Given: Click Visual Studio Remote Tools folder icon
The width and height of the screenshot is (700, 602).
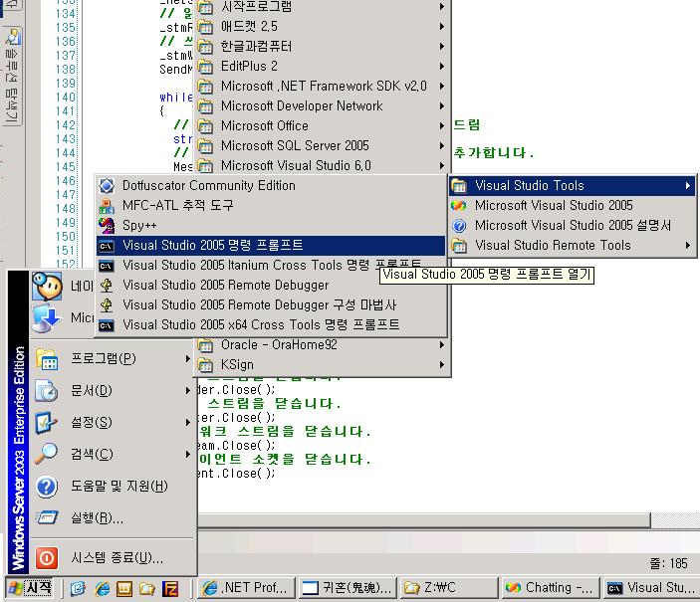Looking at the screenshot, I should (458, 246).
